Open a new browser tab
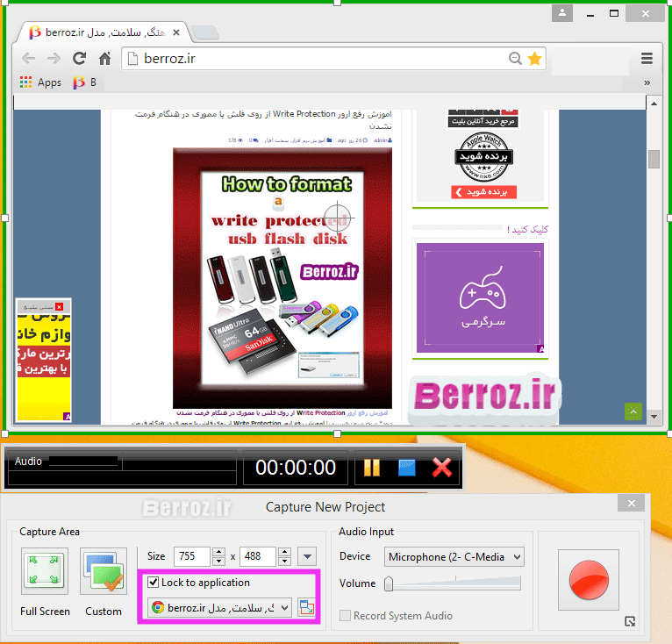672x644 pixels. coord(205,32)
